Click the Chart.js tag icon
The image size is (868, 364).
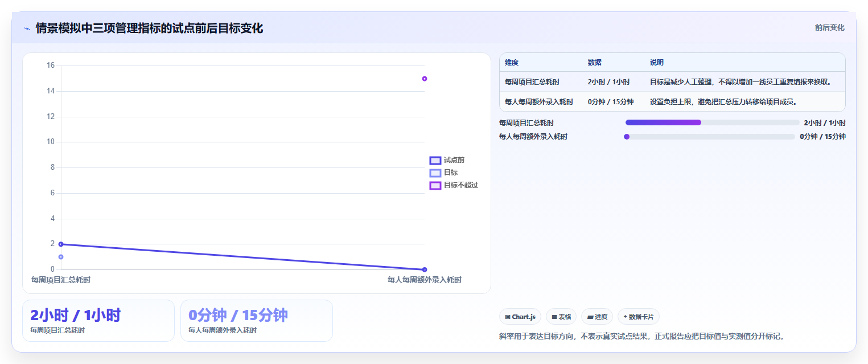coord(508,317)
